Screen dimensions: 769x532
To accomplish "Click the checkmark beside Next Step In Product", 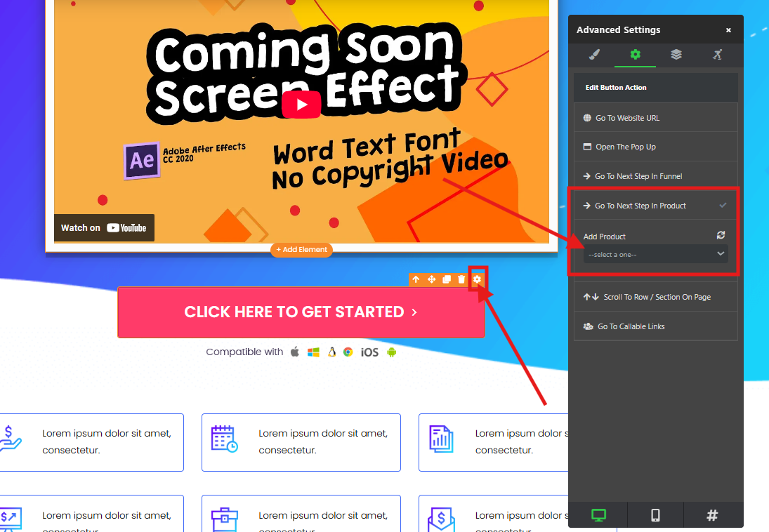I will (x=723, y=205).
